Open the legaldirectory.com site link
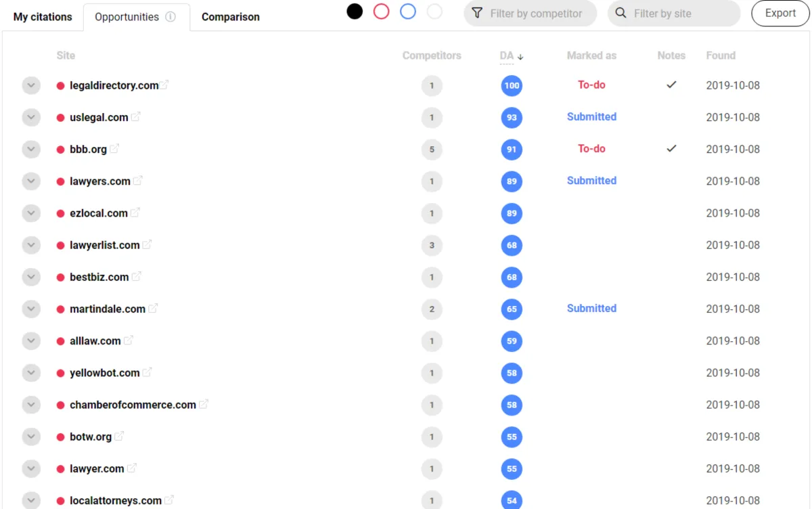The width and height of the screenshot is (812, 509). point(114,85)
